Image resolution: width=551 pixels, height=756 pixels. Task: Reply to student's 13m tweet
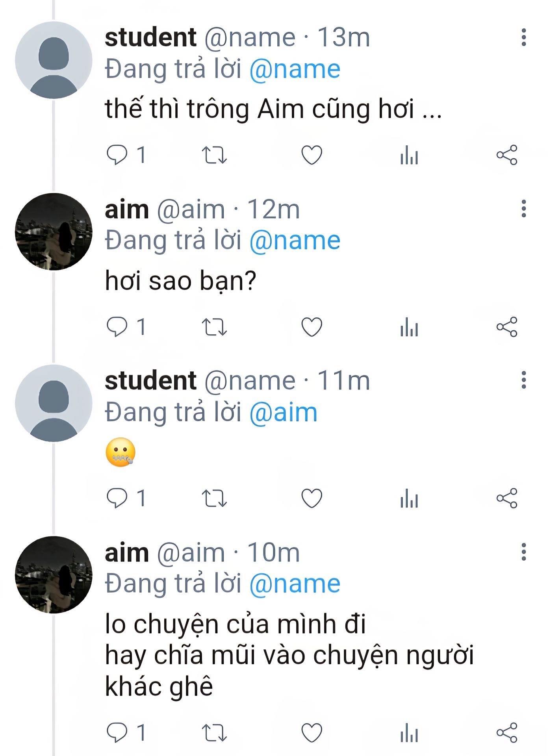tap(117, 155)
